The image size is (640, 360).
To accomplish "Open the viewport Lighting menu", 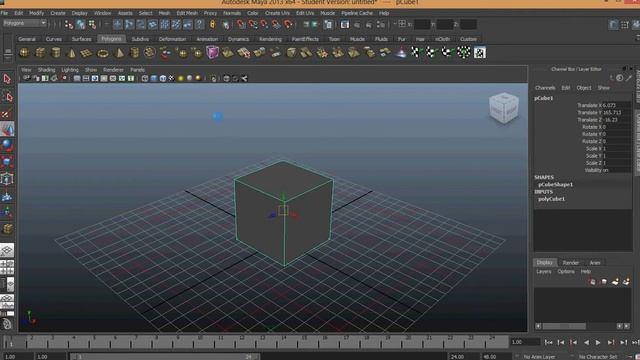I will pyautogui.click(x=70, y=70).
